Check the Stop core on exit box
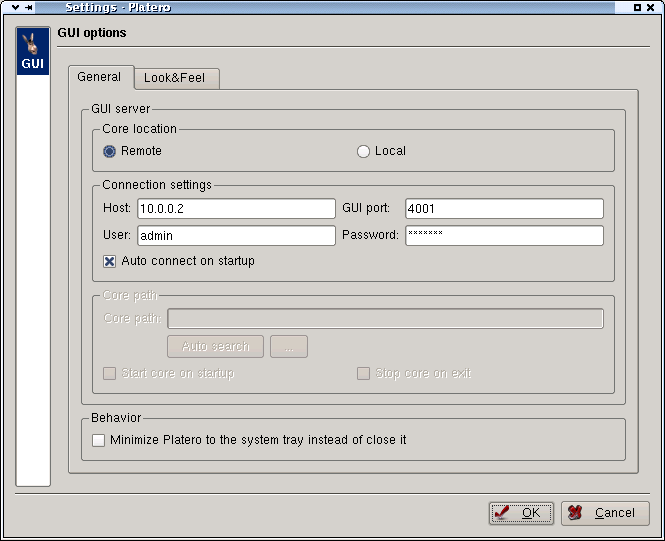 pos(364,374)
